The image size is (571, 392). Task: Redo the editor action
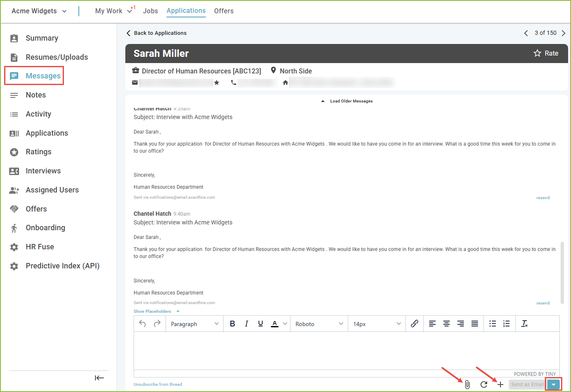157,324
